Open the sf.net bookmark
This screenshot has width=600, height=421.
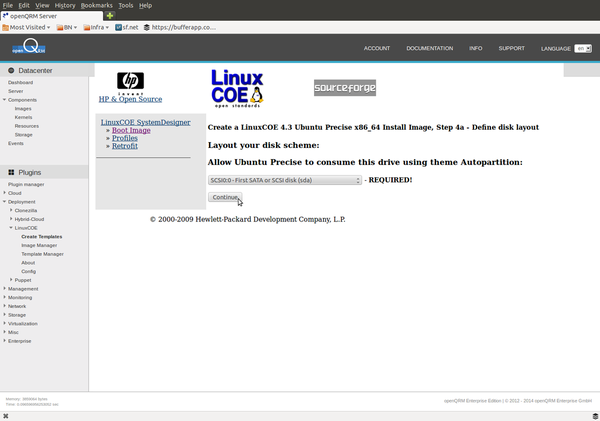pos(127,27)
